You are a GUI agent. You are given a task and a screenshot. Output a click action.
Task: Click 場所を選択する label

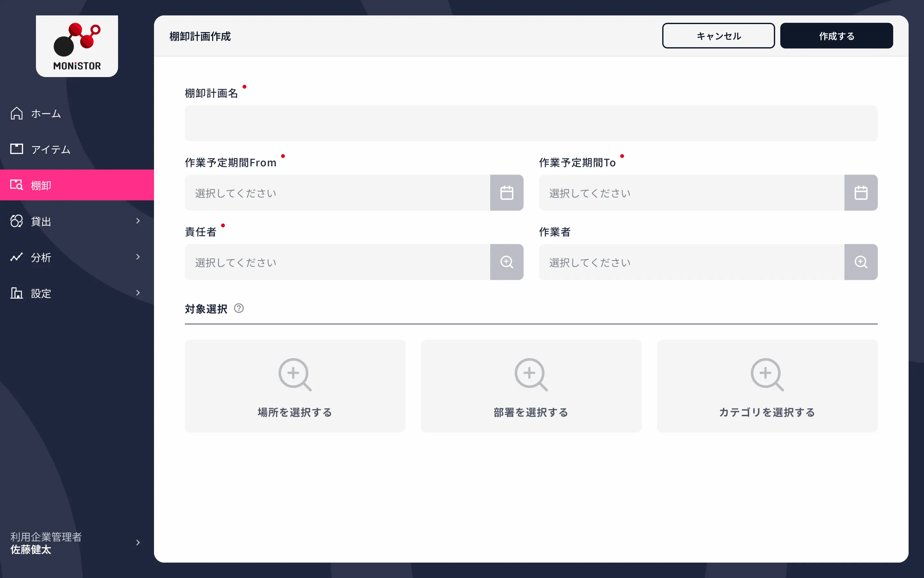pos(295,412)
